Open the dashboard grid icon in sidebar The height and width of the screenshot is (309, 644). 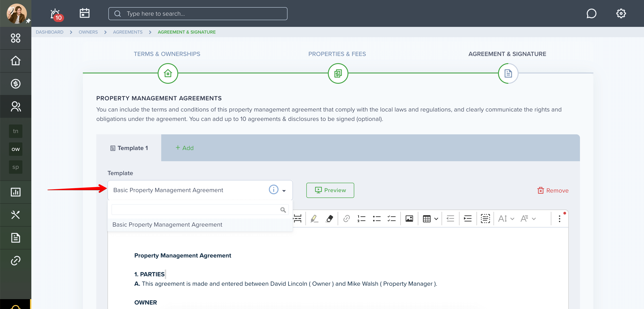pos(15,38)
